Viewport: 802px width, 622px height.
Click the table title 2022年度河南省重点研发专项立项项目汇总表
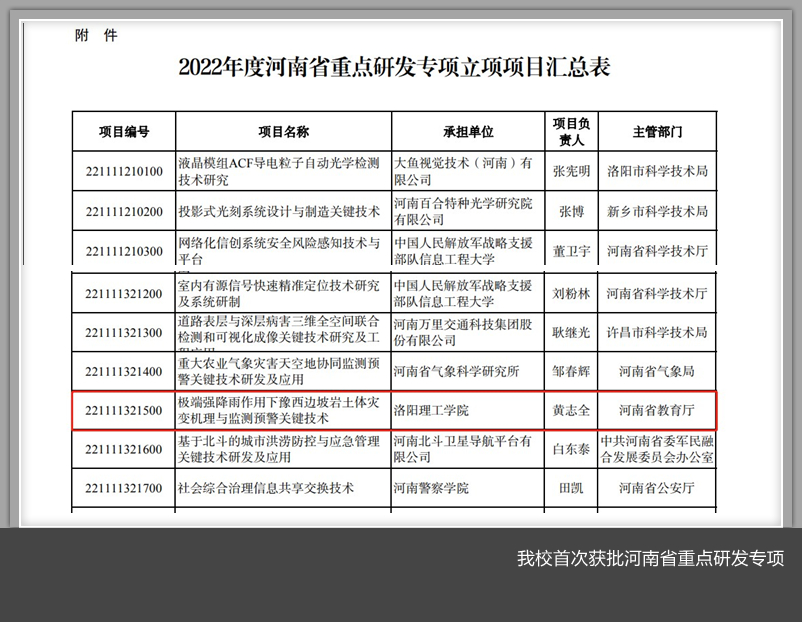click(x=394, y=67)
